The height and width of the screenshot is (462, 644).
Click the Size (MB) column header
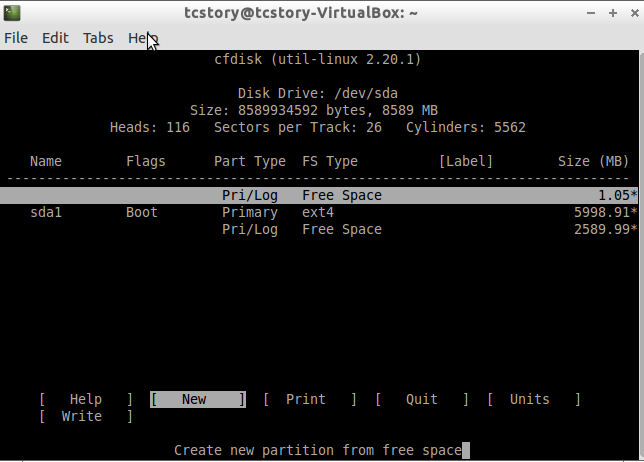tap(593, 161)
